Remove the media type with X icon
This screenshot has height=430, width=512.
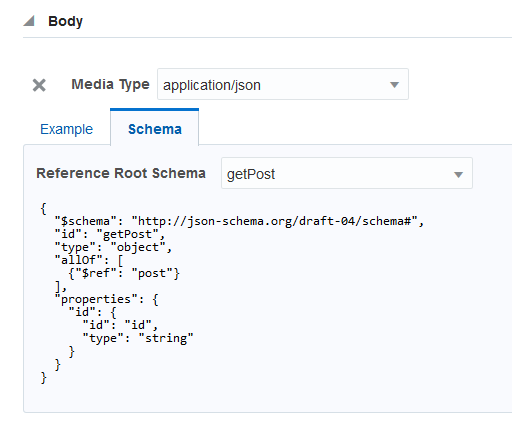tap(39, 85)
